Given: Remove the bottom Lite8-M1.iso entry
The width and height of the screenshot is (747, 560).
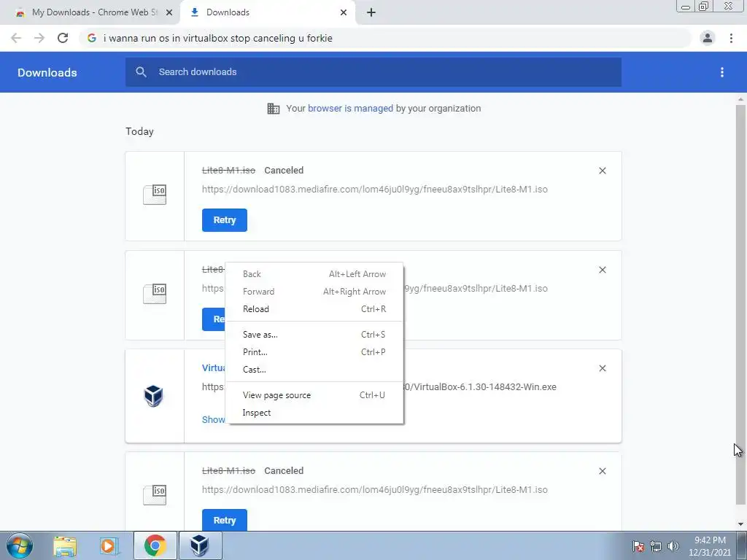Looking at the screenshot, I should 602,471.
